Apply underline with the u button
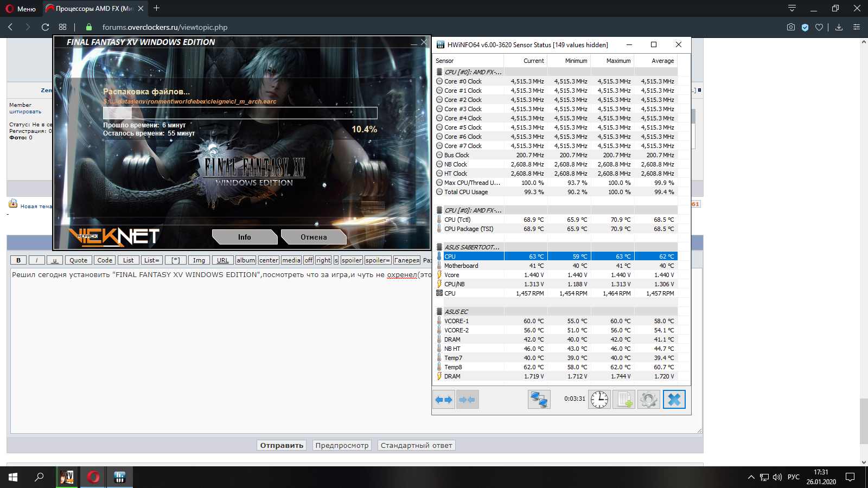 [x=55, y=260]
